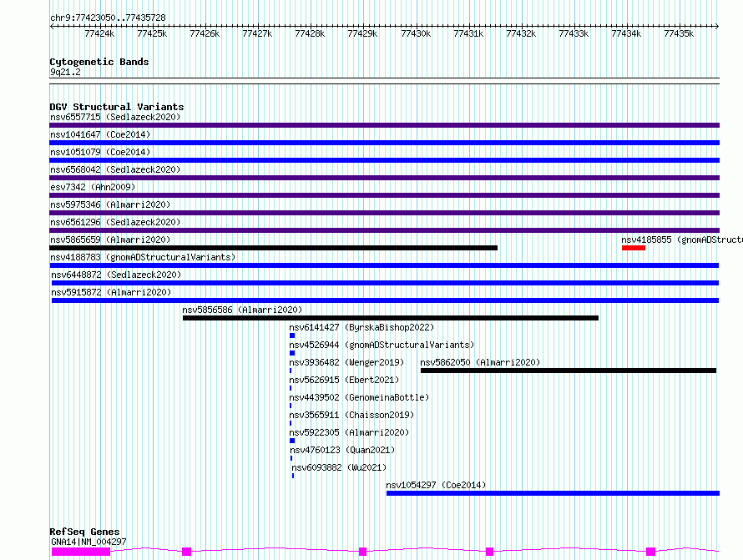
Task: Click the red nsv4185855 variant bar
Action: [634, 248]
